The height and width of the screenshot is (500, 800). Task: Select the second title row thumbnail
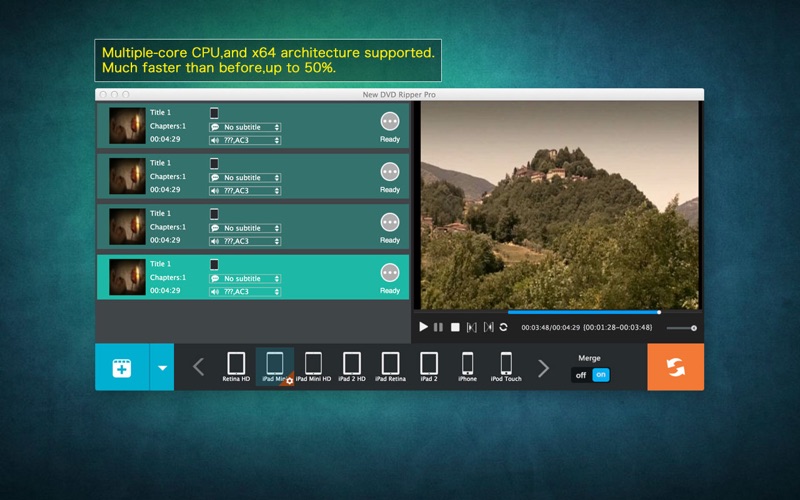pos(127,176)
